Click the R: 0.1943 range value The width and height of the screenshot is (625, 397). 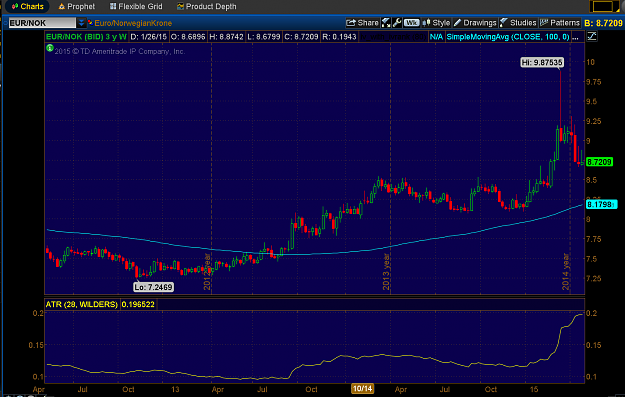(339, 37)
